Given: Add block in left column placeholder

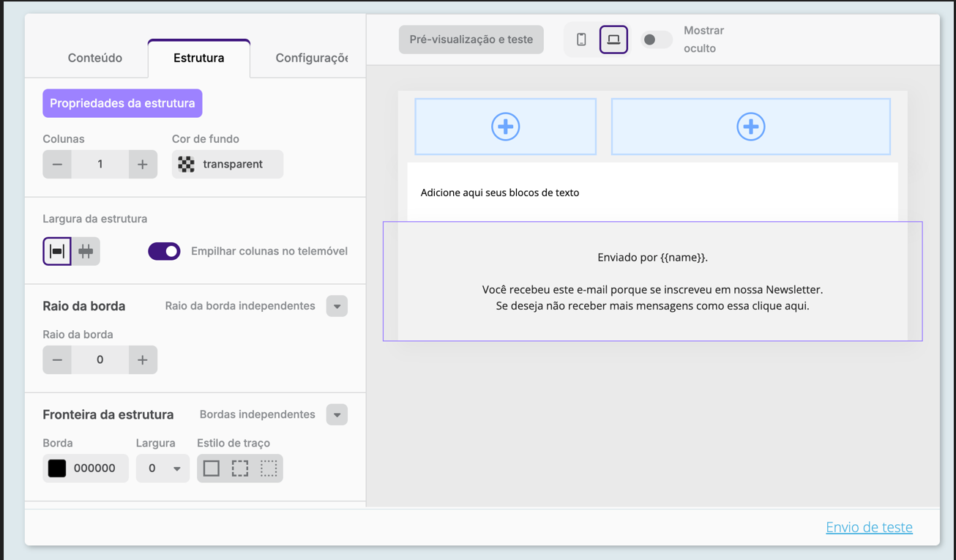Looking at the screenshot, I should pyautogui.click(x=505, y=127).
